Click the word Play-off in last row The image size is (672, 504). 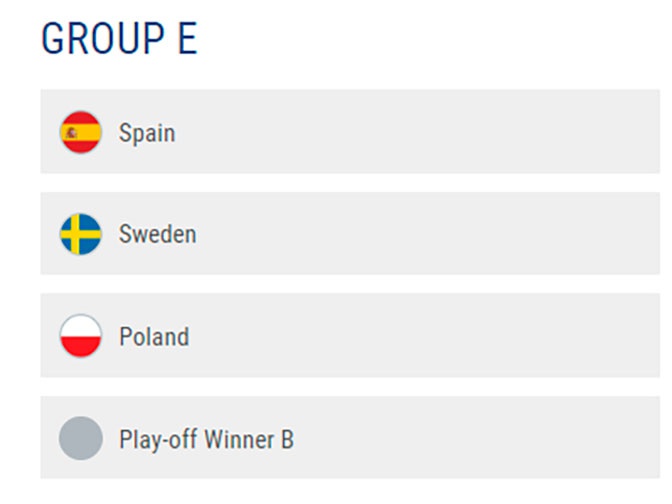point(156,439)
